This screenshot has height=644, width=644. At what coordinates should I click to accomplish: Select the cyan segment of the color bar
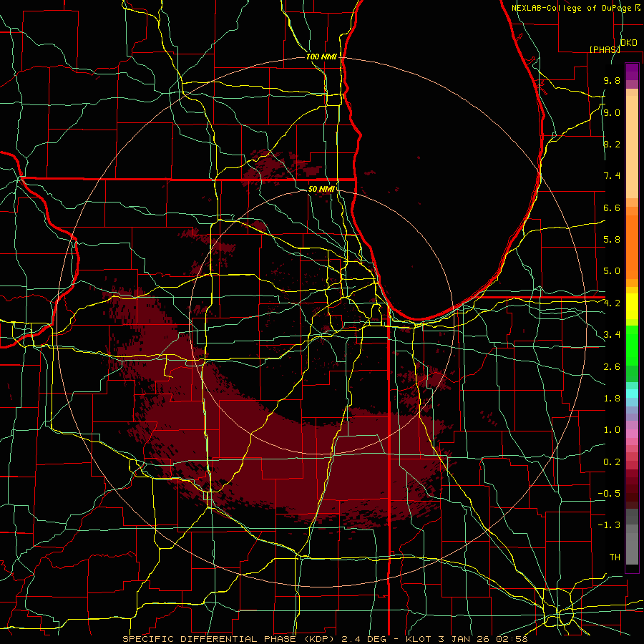[632, 394]
